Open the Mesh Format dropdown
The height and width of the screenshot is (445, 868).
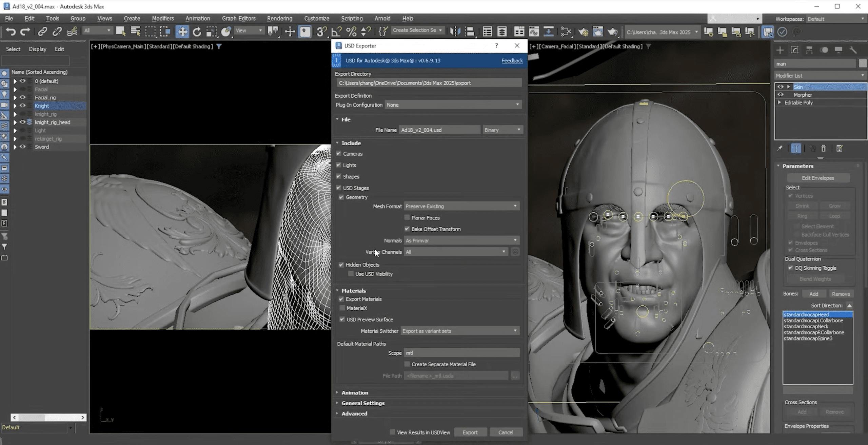tap(461, 206)
